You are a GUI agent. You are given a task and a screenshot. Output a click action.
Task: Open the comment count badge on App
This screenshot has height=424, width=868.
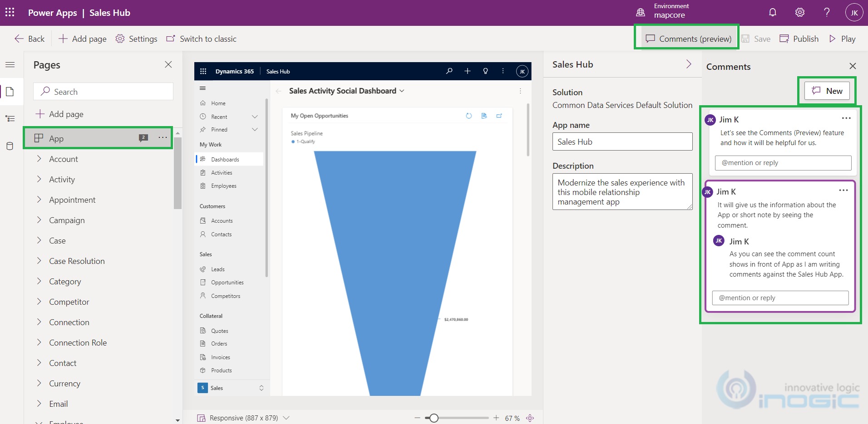[143, 137]
